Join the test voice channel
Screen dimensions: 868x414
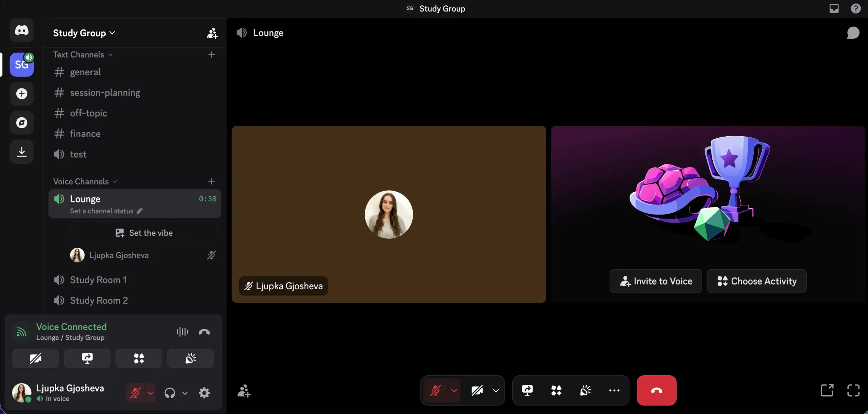click(135, 154)
